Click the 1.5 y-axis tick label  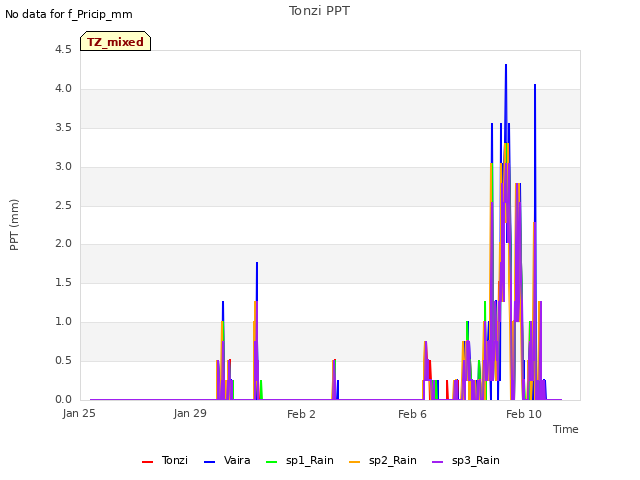63,282
